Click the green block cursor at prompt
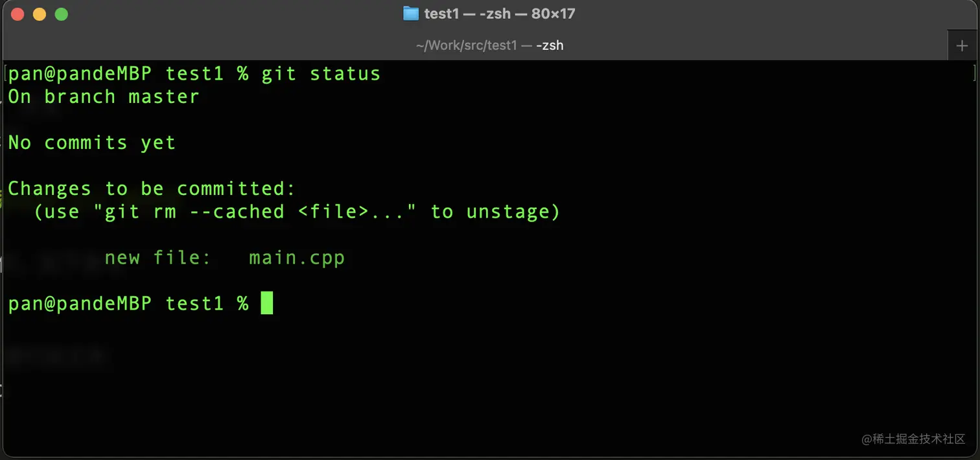980x460 pixels. tap(266, 303)
